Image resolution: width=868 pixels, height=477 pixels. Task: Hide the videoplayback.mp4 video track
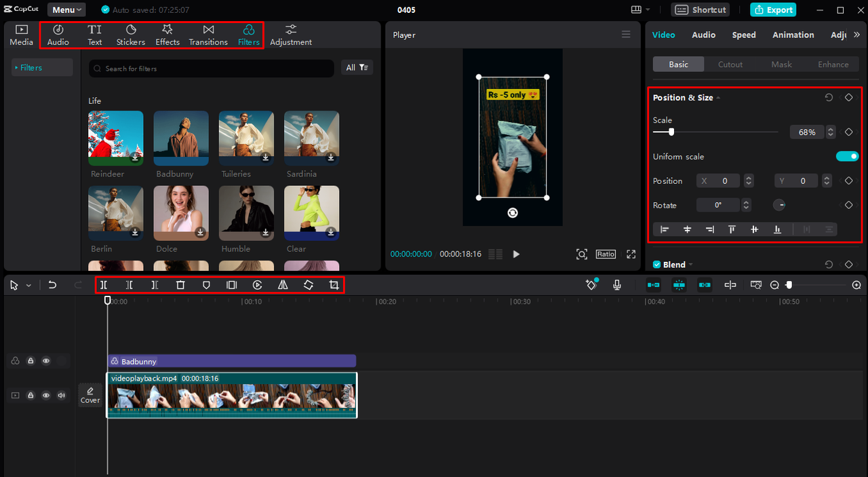46,395
